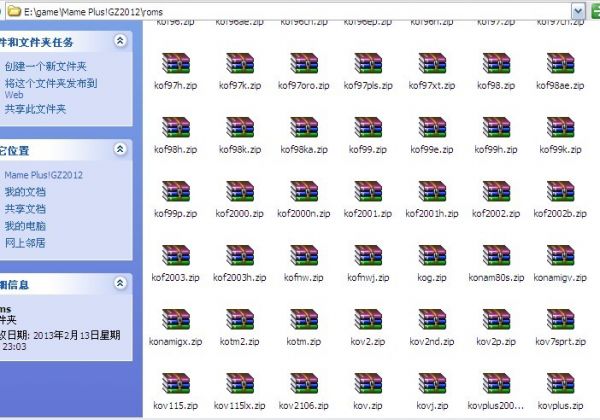
Task: Select the kof97h.zip archive icon
Action: 175,63
